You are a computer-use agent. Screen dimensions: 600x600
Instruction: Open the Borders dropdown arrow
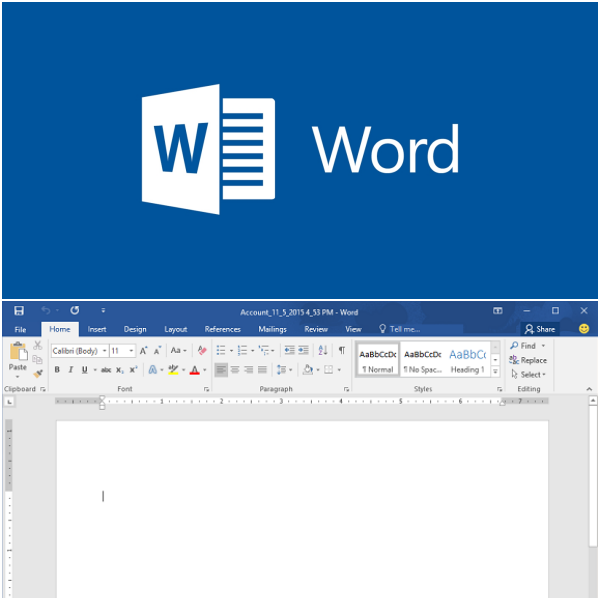[x=339, y=370]
